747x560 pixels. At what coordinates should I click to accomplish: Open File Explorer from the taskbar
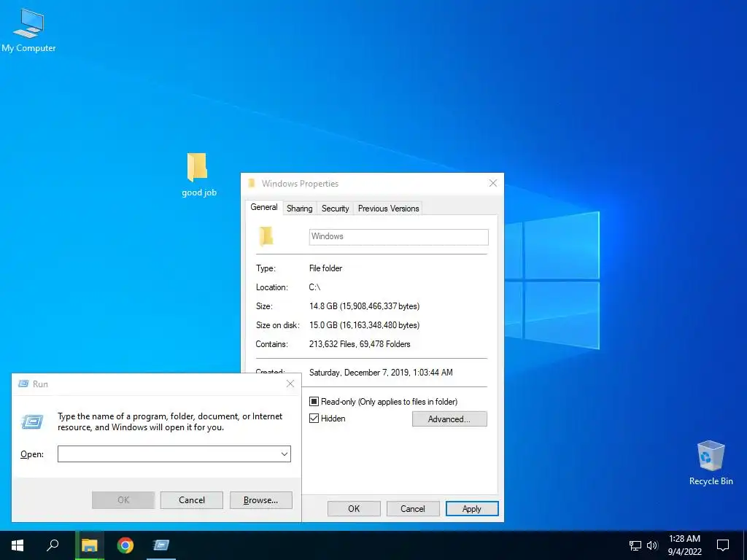pyautogui.click(x=89, y=545)
